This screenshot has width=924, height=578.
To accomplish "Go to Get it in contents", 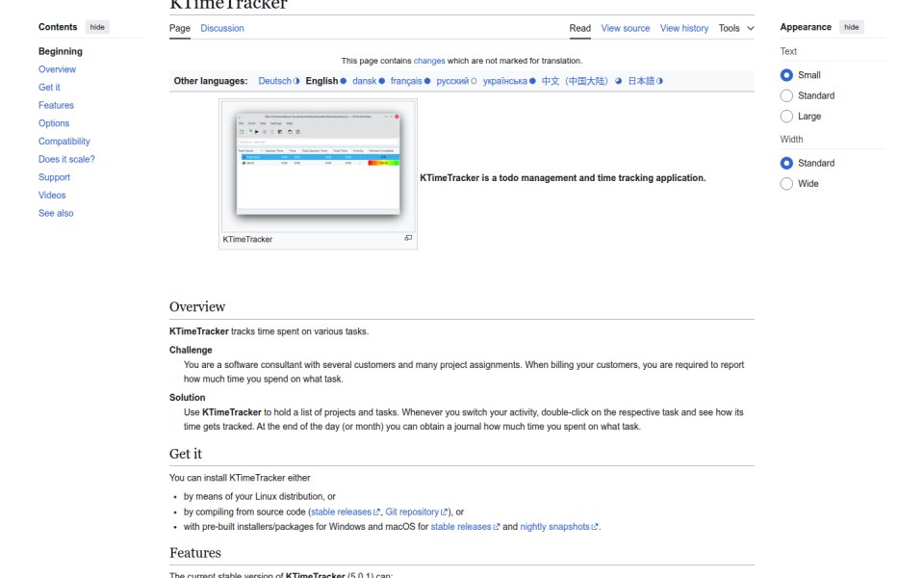I will pos(49,88).
